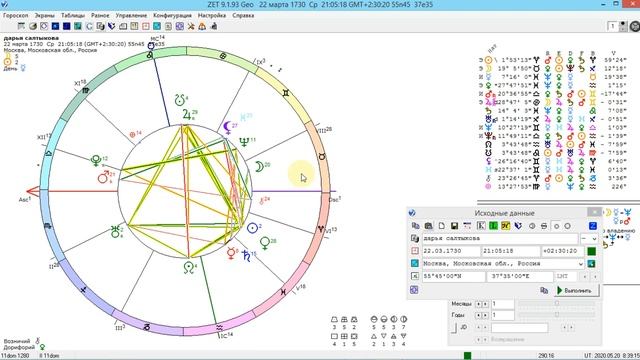Click the time field 21:05:18
The width and height of the screenshot is (640, 360).
tap(511, 251)
